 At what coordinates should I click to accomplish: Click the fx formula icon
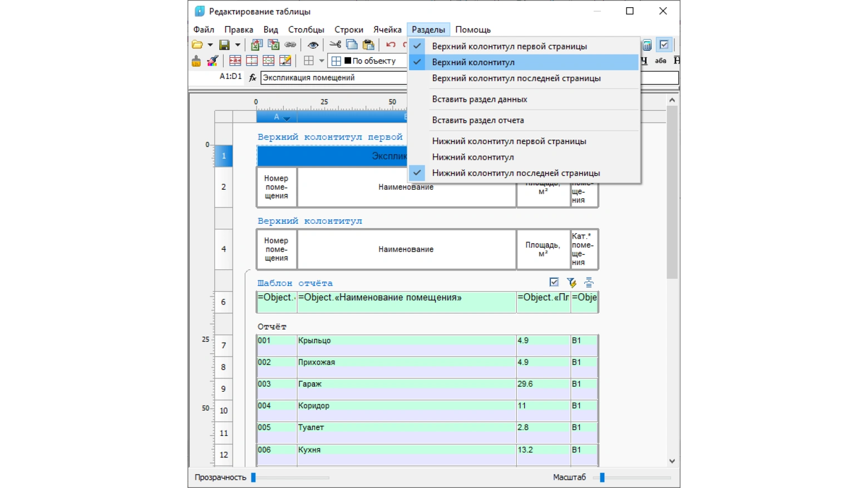pos(253,77)
